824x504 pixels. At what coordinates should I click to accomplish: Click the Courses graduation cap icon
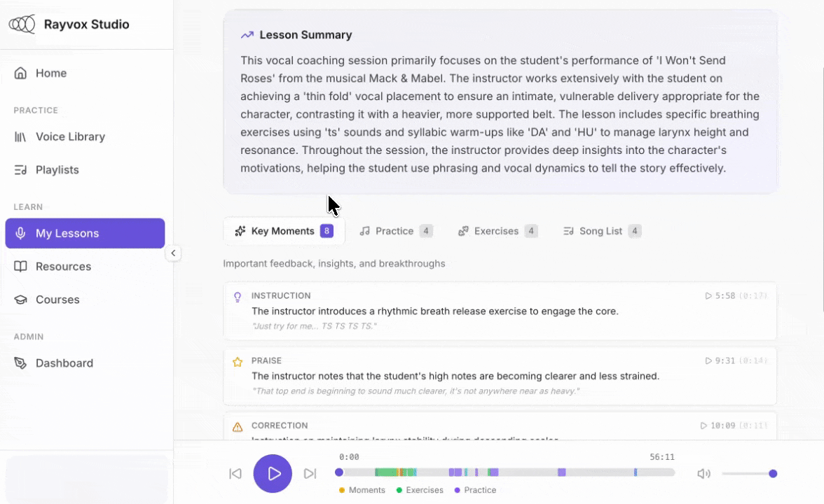pyautogui.click(x=21, y=300)
